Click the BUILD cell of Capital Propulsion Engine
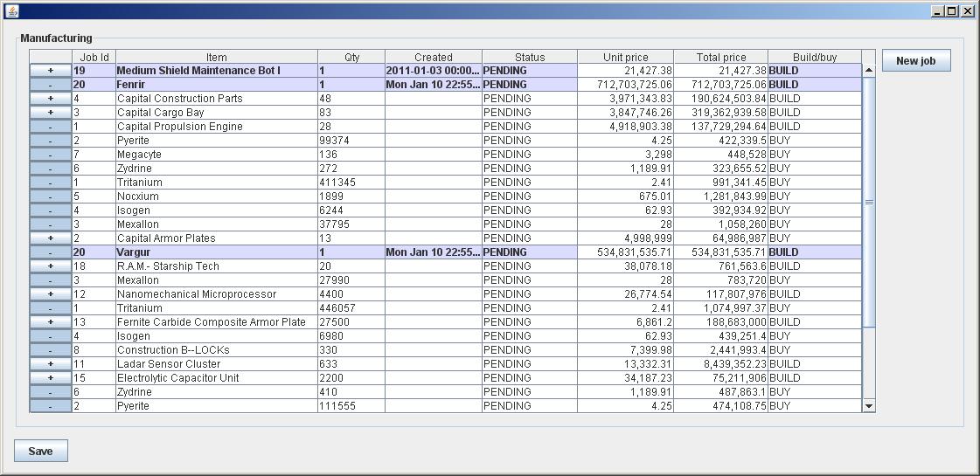The width and height of the screenshot is (980, 476). click(815, 126)
